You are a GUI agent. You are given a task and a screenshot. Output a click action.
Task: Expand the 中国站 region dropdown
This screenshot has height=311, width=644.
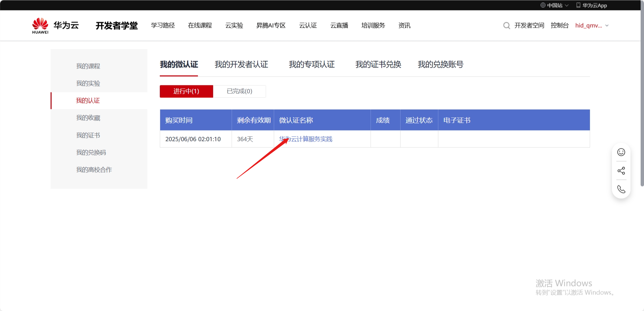click(567, 5)
